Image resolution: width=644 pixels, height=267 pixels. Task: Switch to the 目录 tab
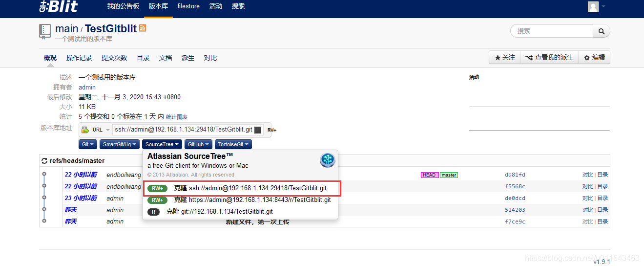click(x=143, y=58)
